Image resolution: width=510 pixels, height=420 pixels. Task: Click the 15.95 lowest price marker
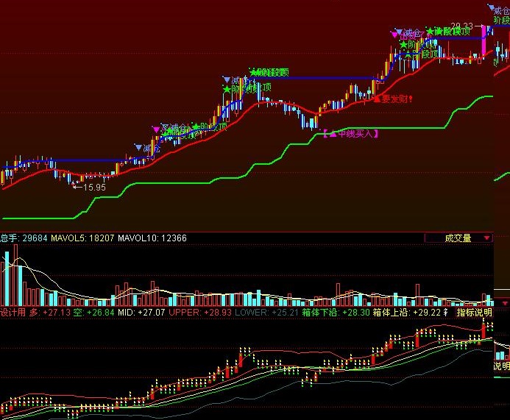(x=90, y=188)
